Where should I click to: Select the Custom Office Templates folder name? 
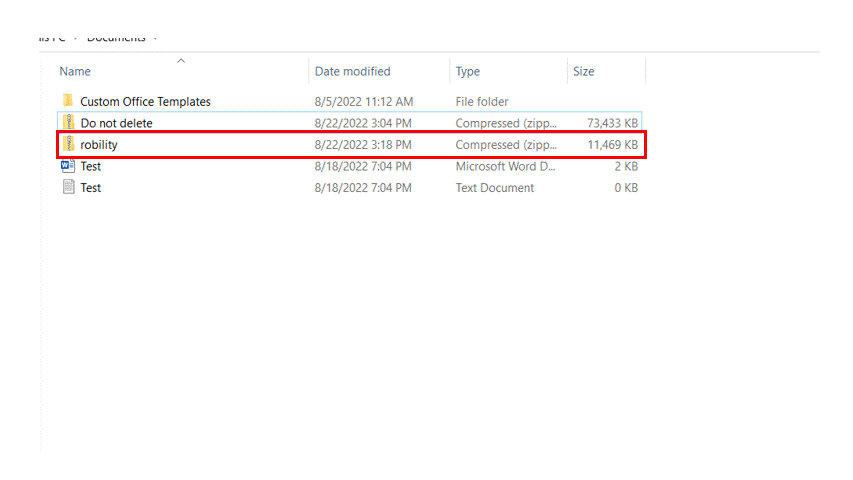coord(145,102)
